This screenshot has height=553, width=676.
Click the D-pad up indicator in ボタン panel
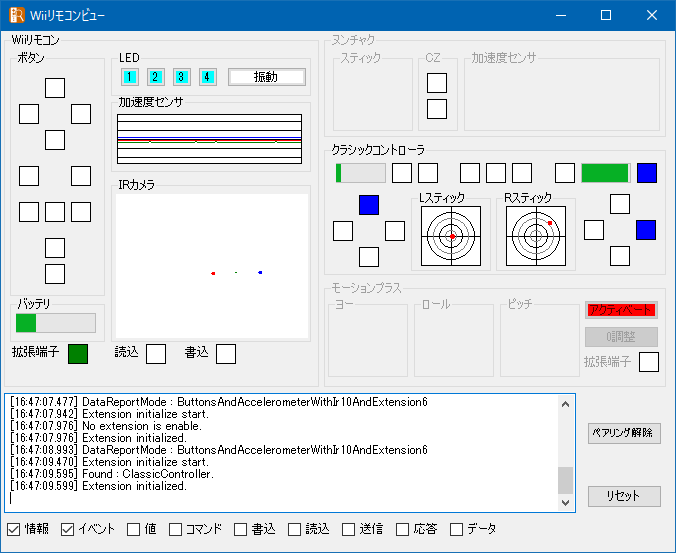click(x=55, y=88)
